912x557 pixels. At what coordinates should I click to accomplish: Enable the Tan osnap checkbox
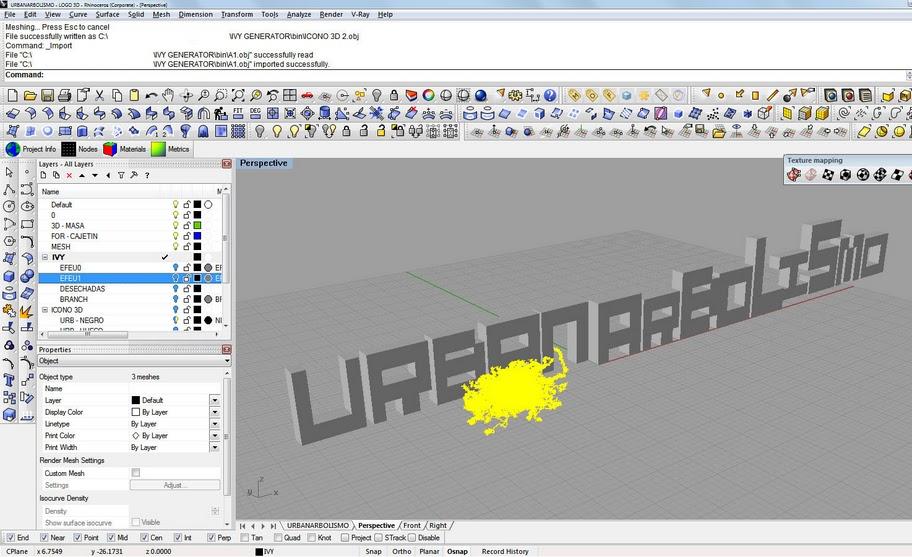[x=244, y=538]
